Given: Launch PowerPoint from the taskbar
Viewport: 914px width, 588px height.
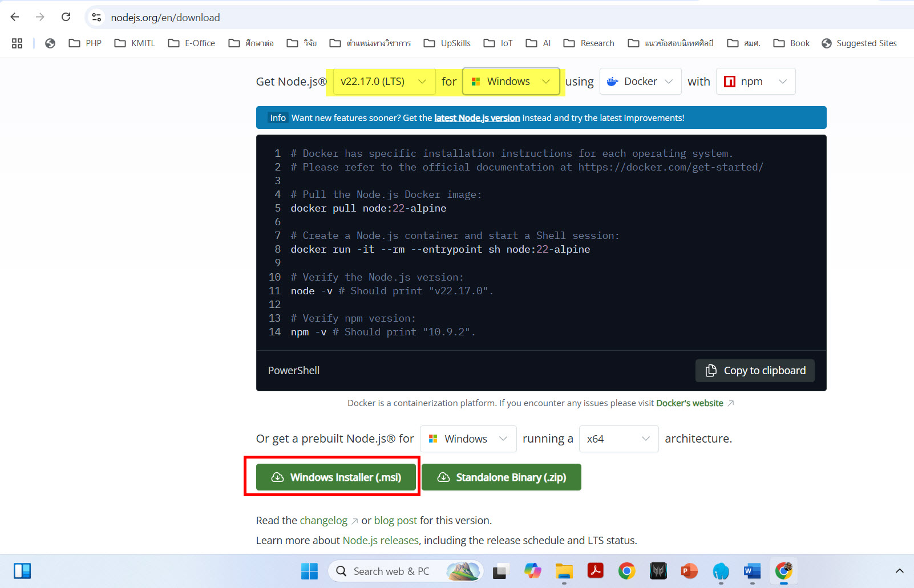Looking at the screenshot, I should coord(689,571).
